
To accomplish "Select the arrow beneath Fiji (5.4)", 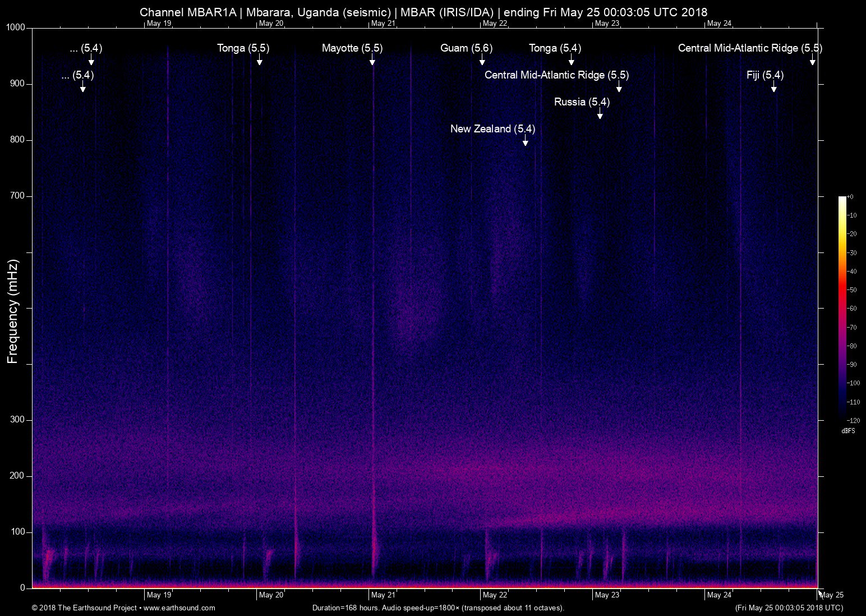I will point(773,88).
